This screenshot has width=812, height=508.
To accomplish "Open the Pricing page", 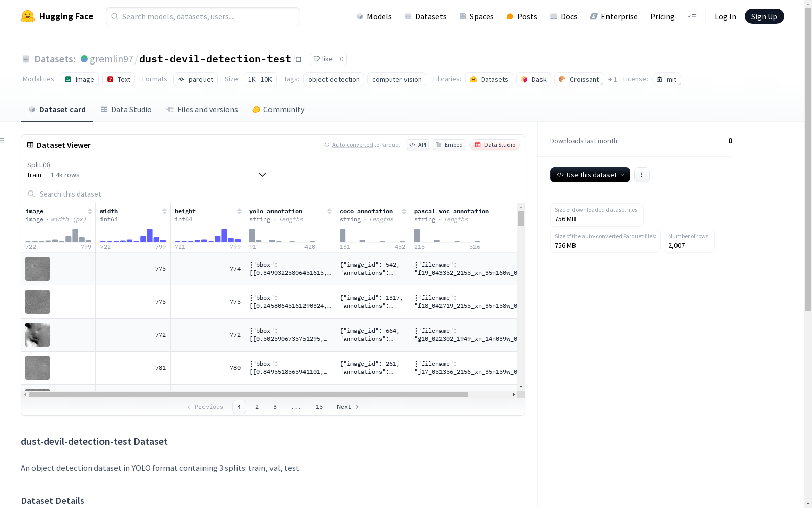I will (662, 16).
